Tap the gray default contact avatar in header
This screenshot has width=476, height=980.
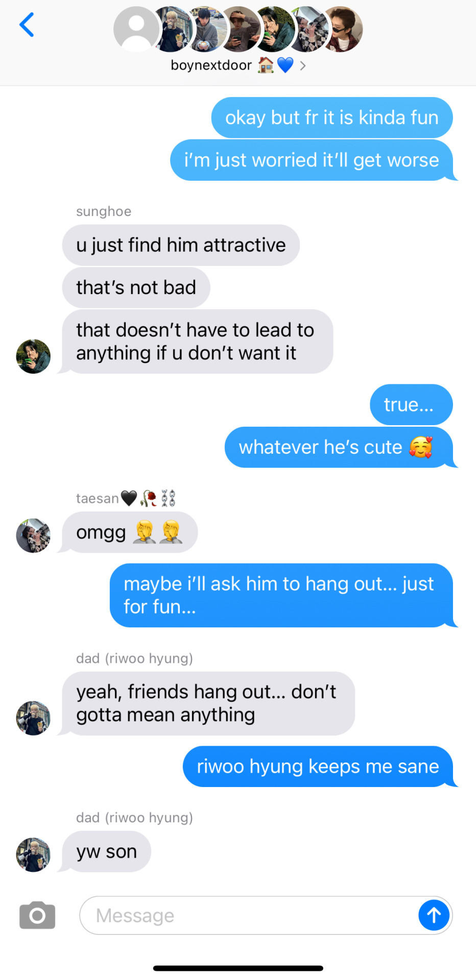point(136,29)
